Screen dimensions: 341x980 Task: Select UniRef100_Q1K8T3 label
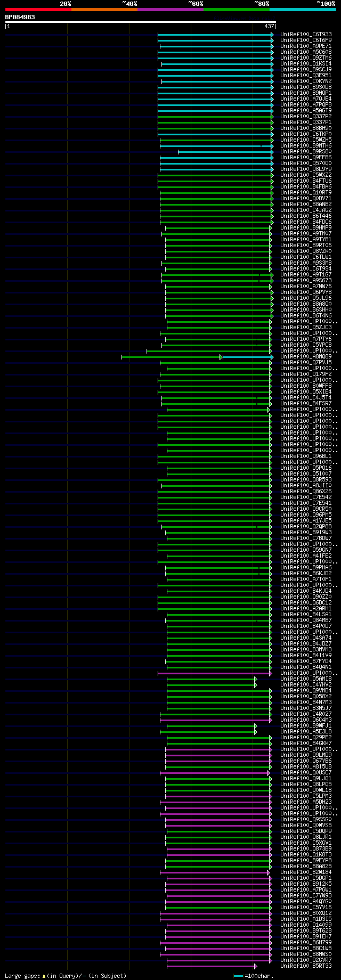click(306, 855)
